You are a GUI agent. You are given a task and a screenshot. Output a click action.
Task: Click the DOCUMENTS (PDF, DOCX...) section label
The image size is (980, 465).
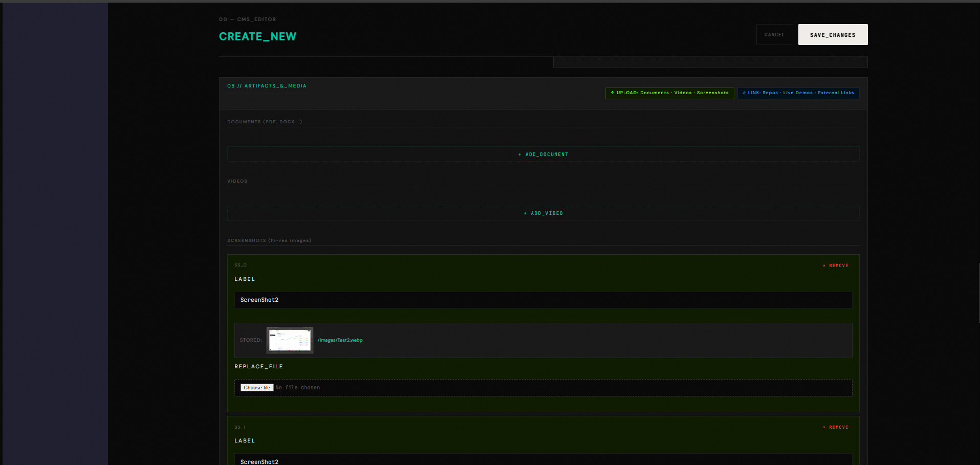[x=265, y=122]
